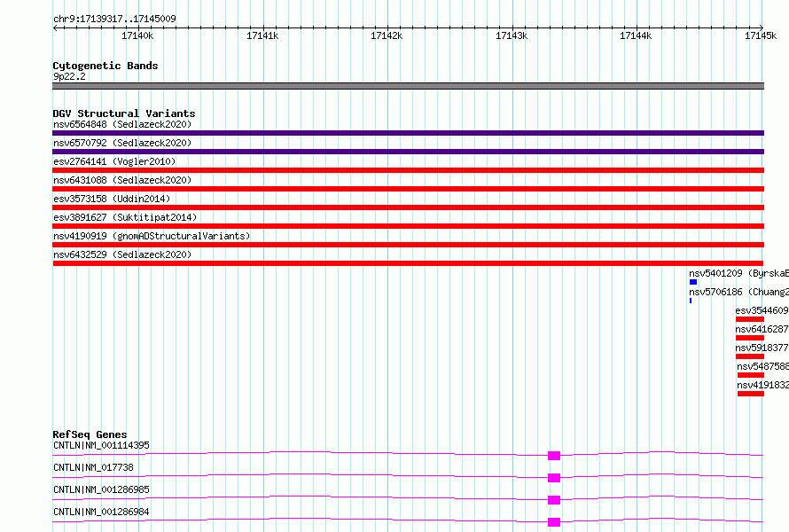Select the short red nsv6416287 bar
The image size is (789, 532).
click(750, 338)
